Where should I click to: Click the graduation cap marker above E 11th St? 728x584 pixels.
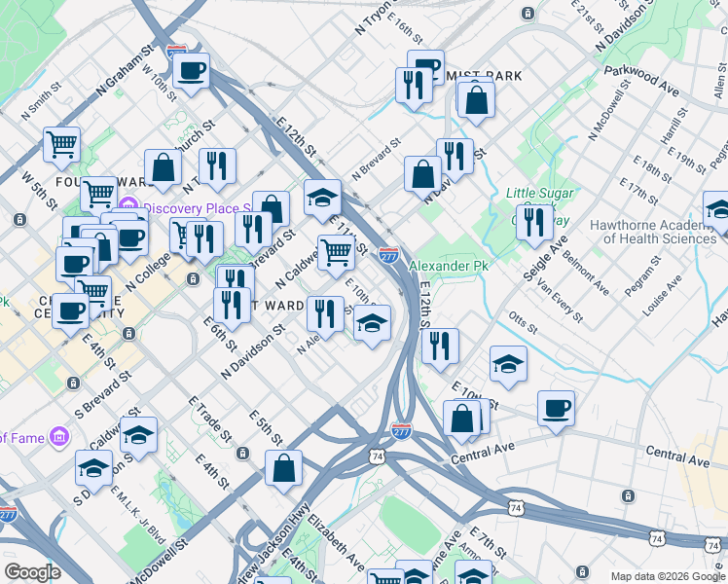pos(323,200)
